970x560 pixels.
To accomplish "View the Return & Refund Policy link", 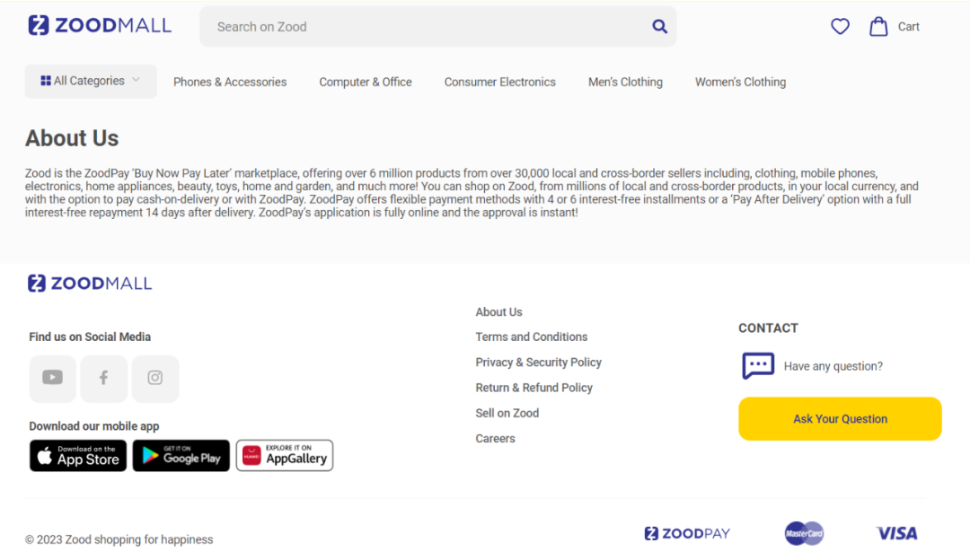I will pos(534,388).
